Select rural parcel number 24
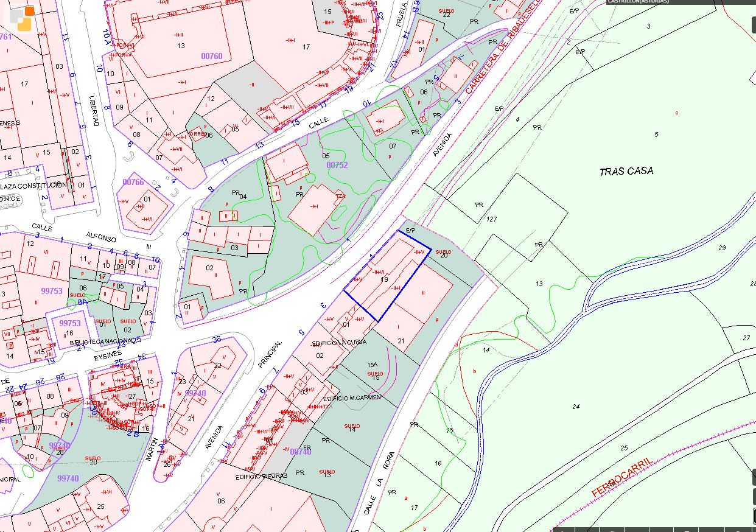The height and width of the screenshot is (532, 756). tap(576, 406)
